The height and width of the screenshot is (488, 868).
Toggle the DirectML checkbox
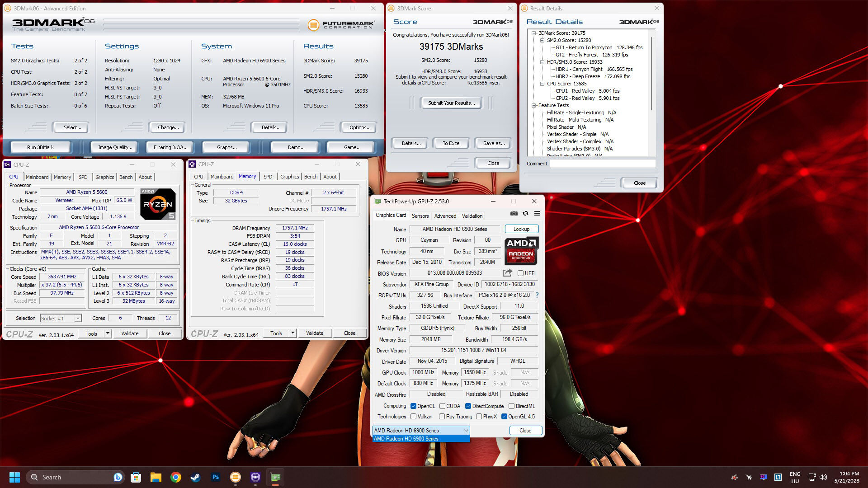(x=511, y=406)
